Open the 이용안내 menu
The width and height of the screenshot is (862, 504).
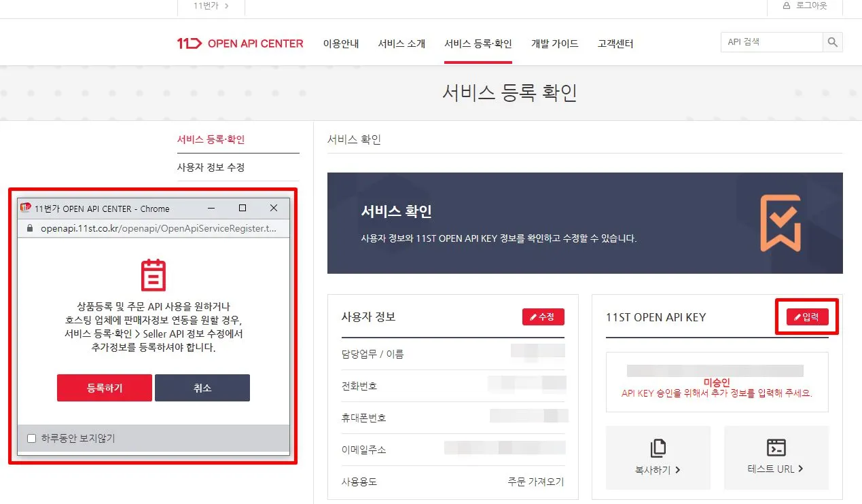pyautogui.click(x=341, y=43)
